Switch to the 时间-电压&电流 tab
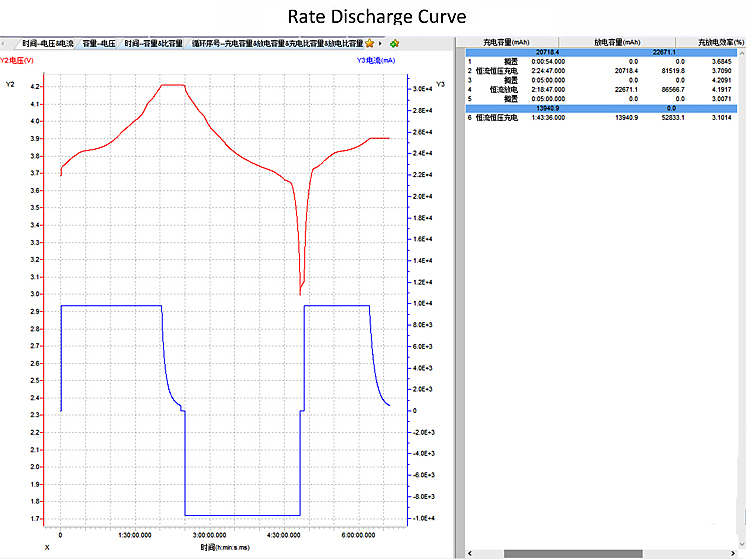This screenshot has width=750, height=559. (x=49, y=44)
